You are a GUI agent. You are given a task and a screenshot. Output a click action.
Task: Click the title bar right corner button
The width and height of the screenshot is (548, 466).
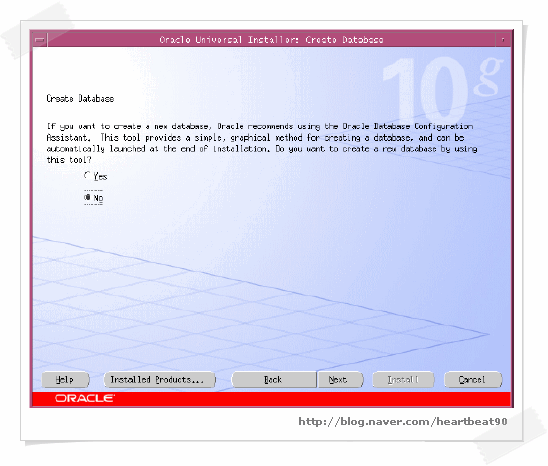click(503, 40)
